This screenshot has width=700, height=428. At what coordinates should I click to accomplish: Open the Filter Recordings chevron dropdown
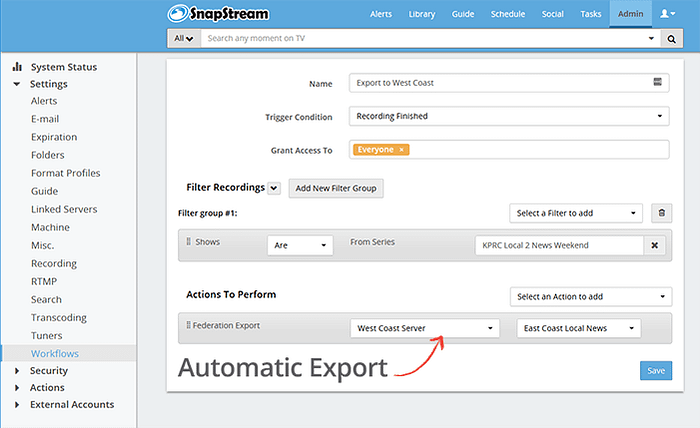point(274,188)
